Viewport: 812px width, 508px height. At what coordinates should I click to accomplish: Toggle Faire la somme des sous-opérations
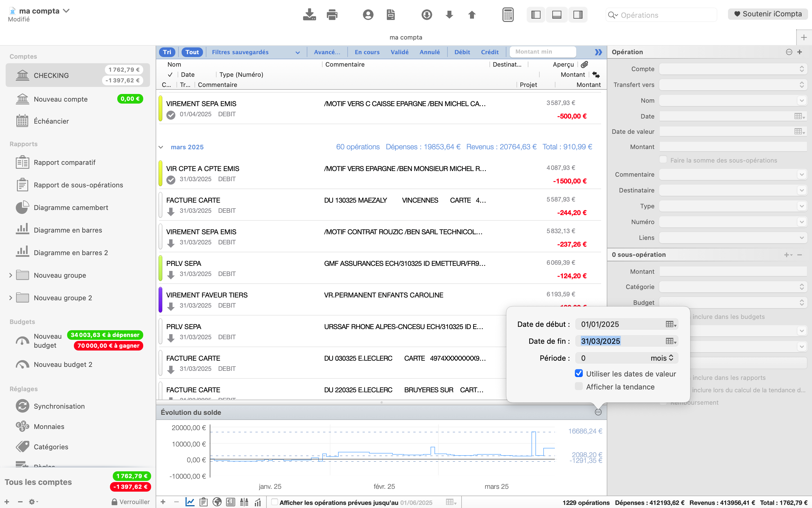(x=663, y=159)
